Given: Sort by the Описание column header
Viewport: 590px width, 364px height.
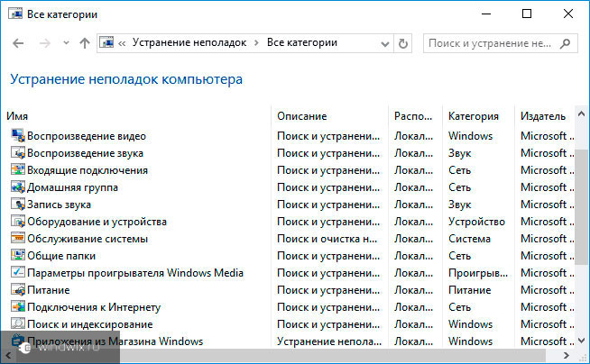Looking at the screenshot, I should click(x=302, y=116).
